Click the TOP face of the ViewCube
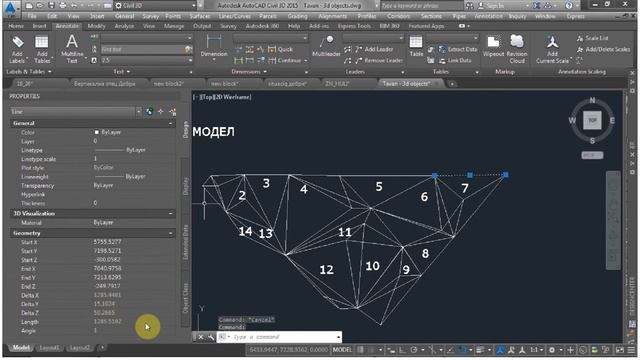640x360 pixels. (592, 120)
